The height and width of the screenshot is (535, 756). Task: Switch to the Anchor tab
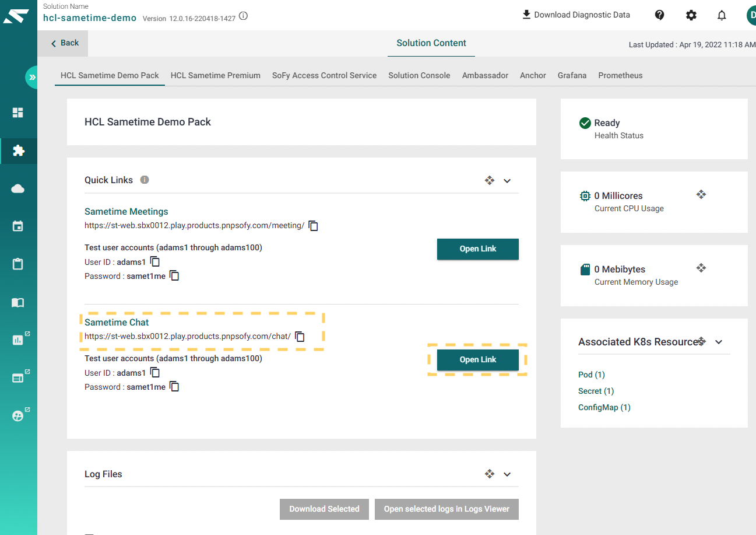coord(533,75)
